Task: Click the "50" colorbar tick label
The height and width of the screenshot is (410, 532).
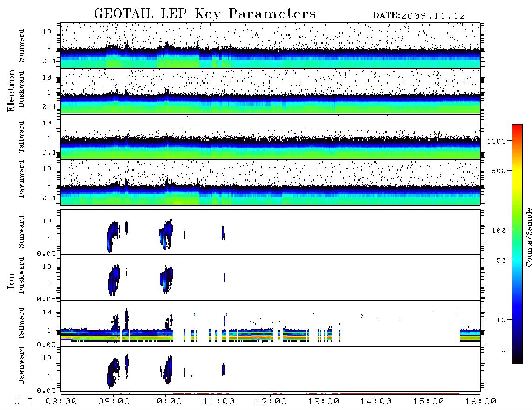Action: (501, 260)
